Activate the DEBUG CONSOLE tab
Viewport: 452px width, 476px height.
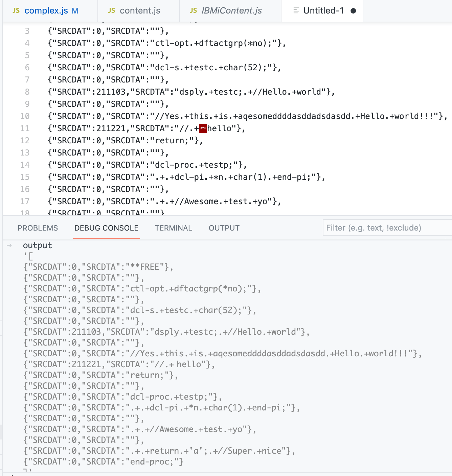click(x=106, y=228)
